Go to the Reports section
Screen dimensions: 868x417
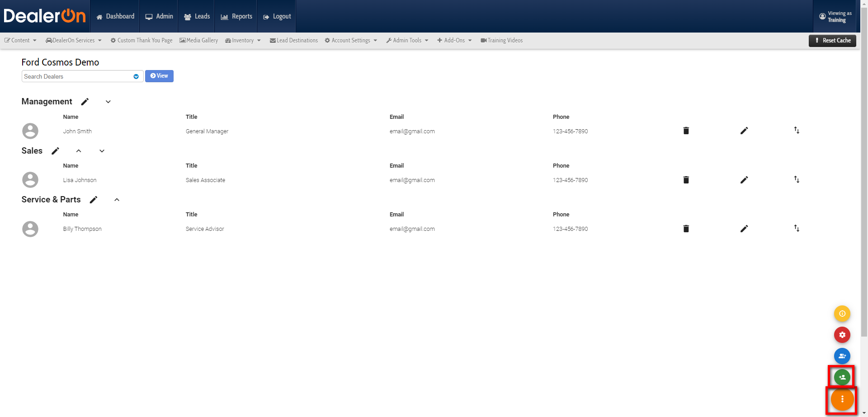(236, 16)
